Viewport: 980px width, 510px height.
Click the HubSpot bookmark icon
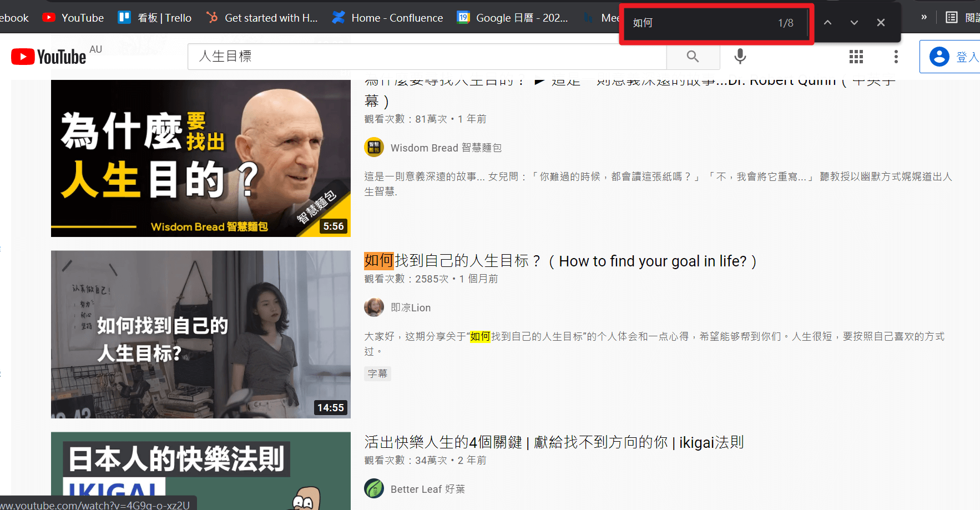point(211,17)
